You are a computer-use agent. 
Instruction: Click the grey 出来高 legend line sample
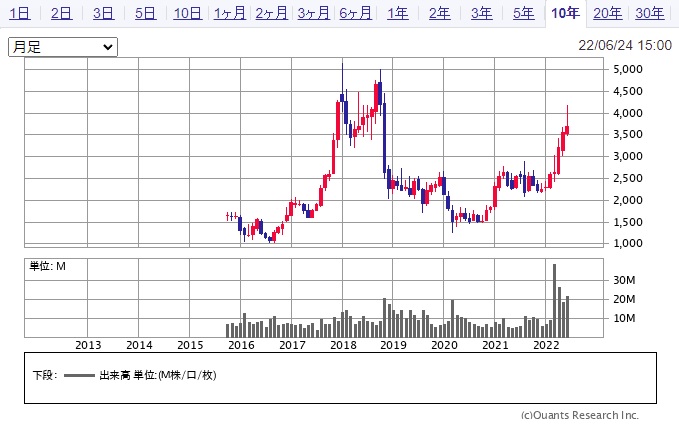(79, 376)
